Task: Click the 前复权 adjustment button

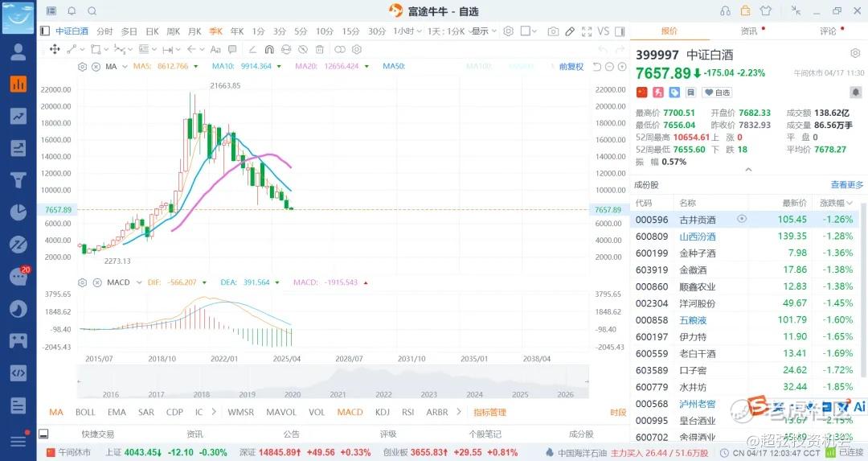Action: click(x=571, y=67)
